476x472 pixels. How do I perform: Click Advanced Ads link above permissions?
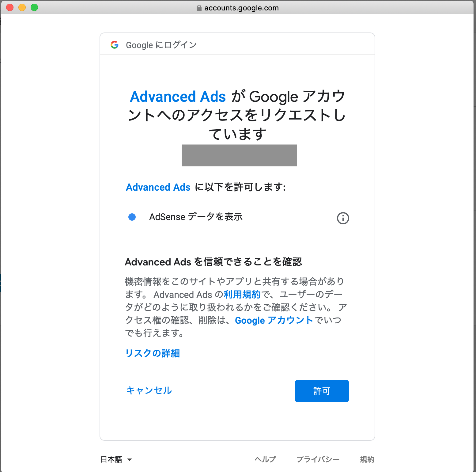pyautogui.click(x=158, y=187)
